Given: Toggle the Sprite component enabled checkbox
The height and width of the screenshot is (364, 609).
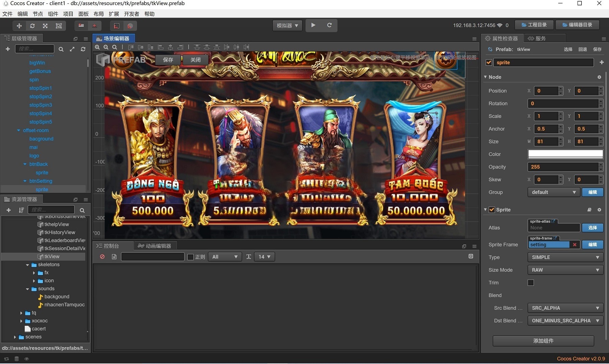Looking at the screenshot, I should click(492, 210).
